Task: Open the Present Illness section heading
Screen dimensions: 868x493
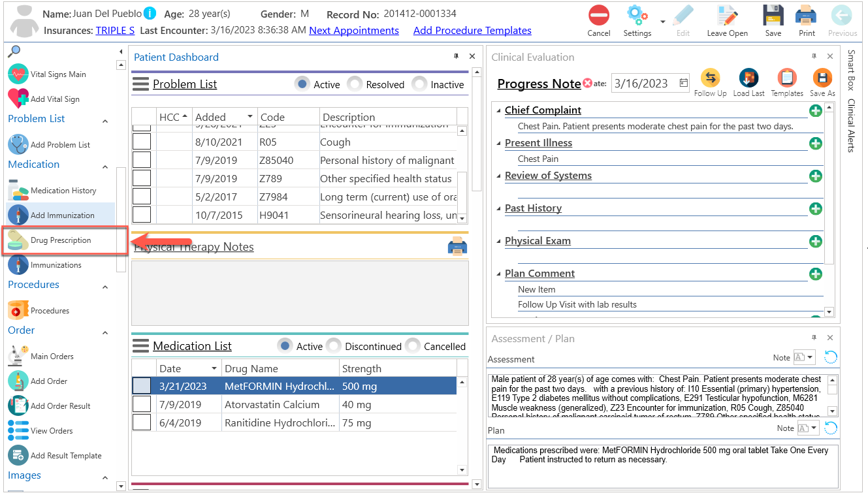Action: pyautogui.click(x=538, y=142)
